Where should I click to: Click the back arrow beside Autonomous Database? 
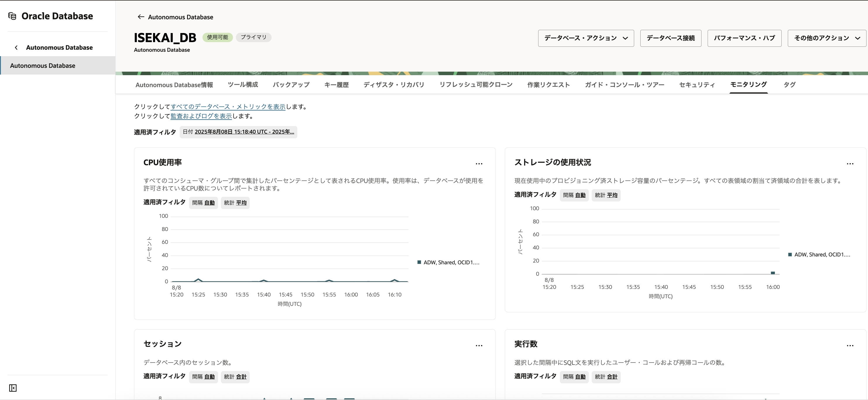pyautogui.click(x=141, y=17)
